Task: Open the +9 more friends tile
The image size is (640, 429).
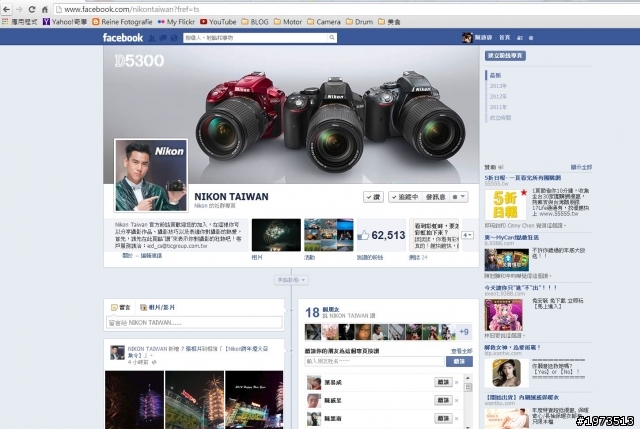Action: [464, 332]
